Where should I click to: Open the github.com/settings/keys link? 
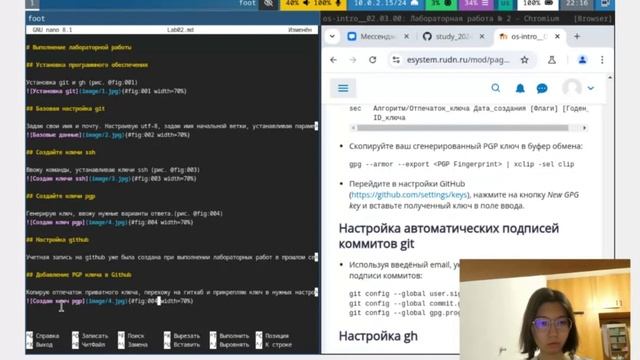[x=409, y=195]
